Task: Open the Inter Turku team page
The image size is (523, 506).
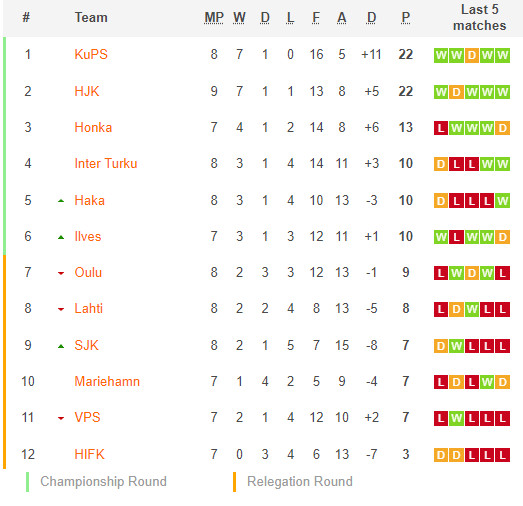Action: (106, 163)
